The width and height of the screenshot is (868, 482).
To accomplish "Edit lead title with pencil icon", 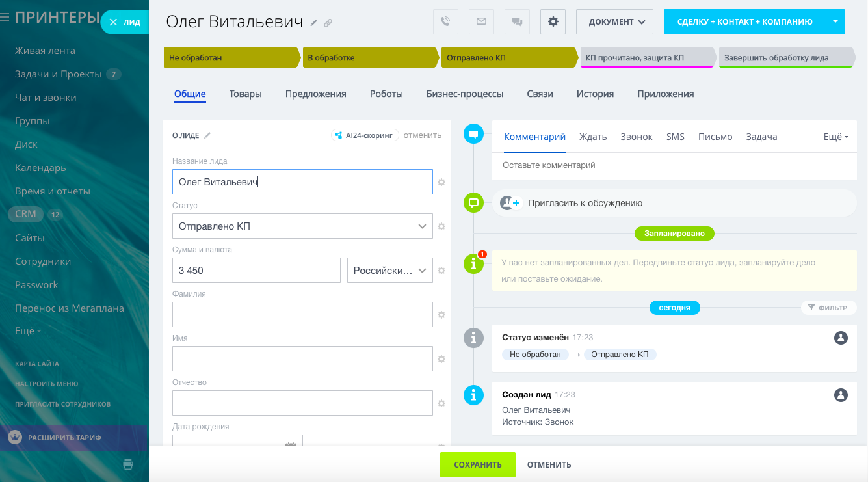I will coord(314,23).
